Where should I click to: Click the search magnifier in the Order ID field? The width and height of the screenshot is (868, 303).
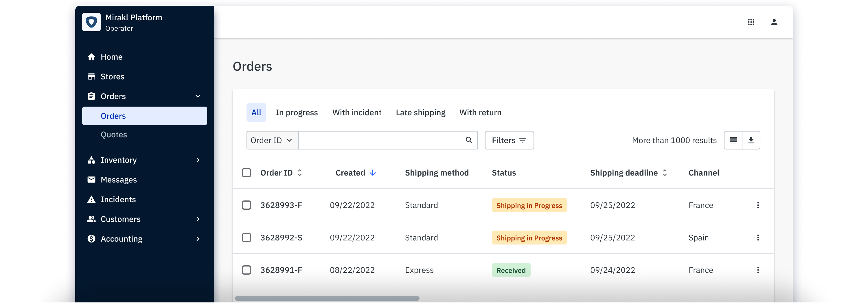point(469,140)
